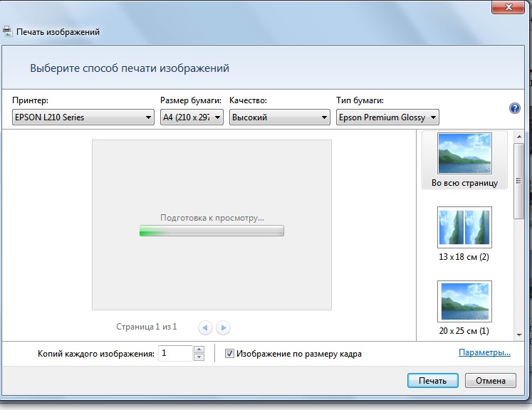
Task: Close the print dialog with red X
Action: 508,7
